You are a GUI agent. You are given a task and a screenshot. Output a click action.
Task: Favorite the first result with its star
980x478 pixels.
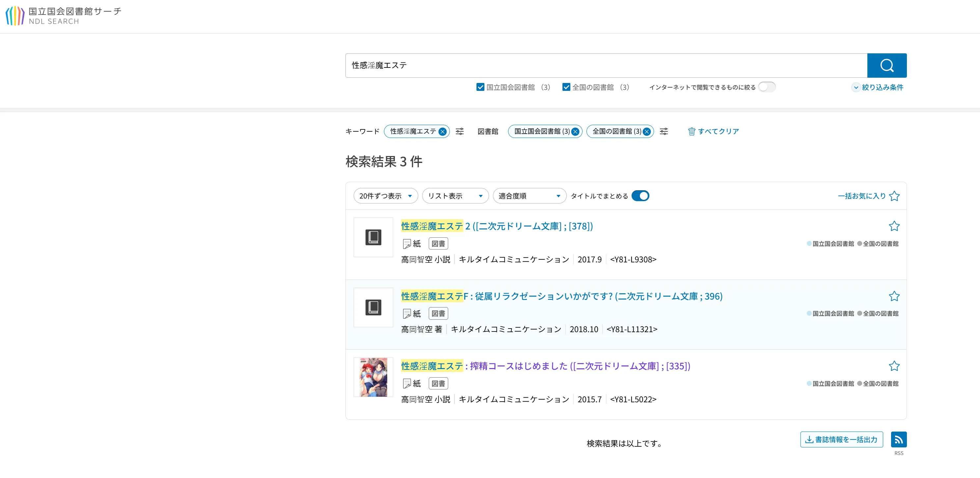894,226
